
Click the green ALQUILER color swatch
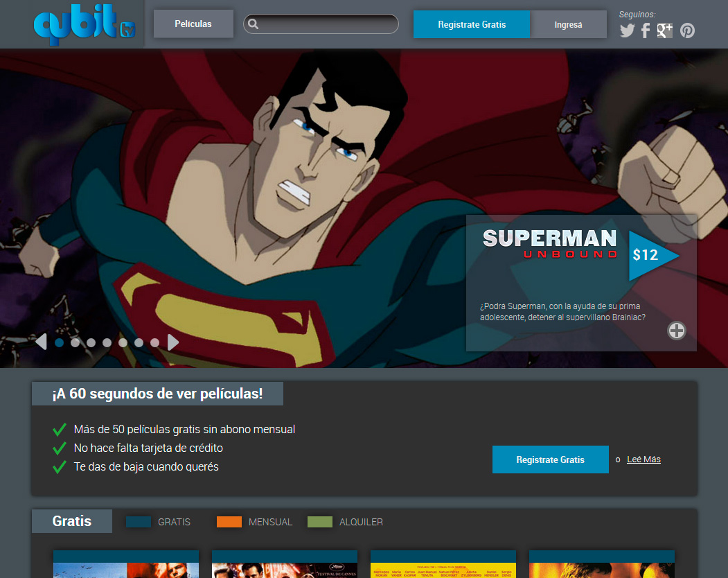point(320,522)
